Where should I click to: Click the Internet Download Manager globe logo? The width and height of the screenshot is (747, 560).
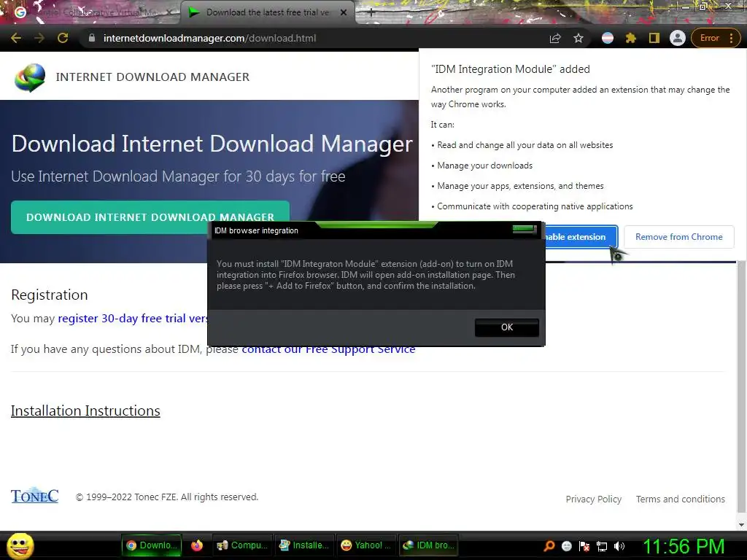(x=29, y=77)
